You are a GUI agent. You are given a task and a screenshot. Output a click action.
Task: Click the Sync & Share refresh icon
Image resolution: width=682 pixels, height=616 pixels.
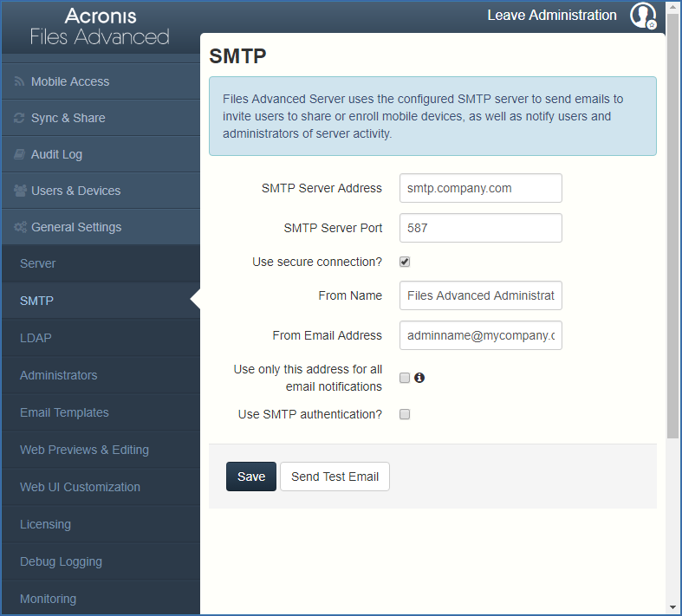click(x=19, y=118)
